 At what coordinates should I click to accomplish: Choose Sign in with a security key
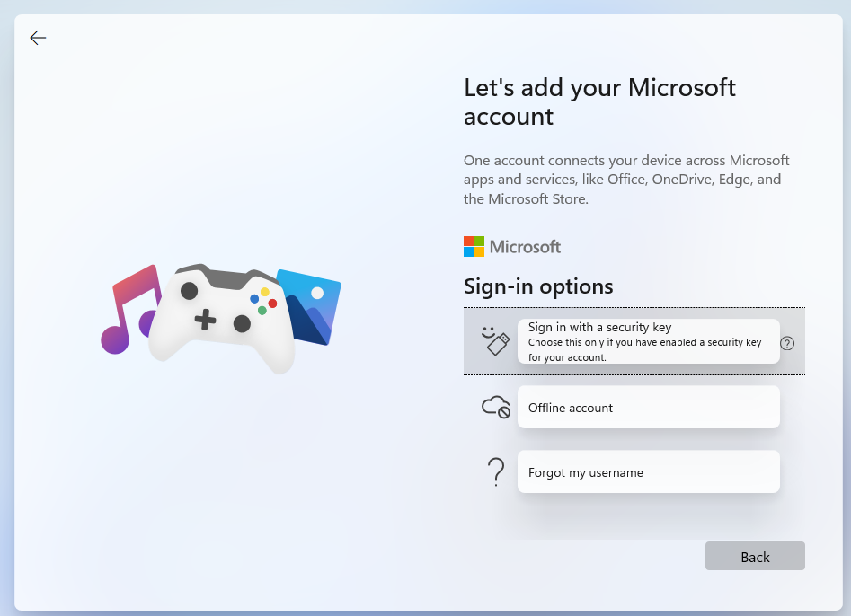click(649, 341)
